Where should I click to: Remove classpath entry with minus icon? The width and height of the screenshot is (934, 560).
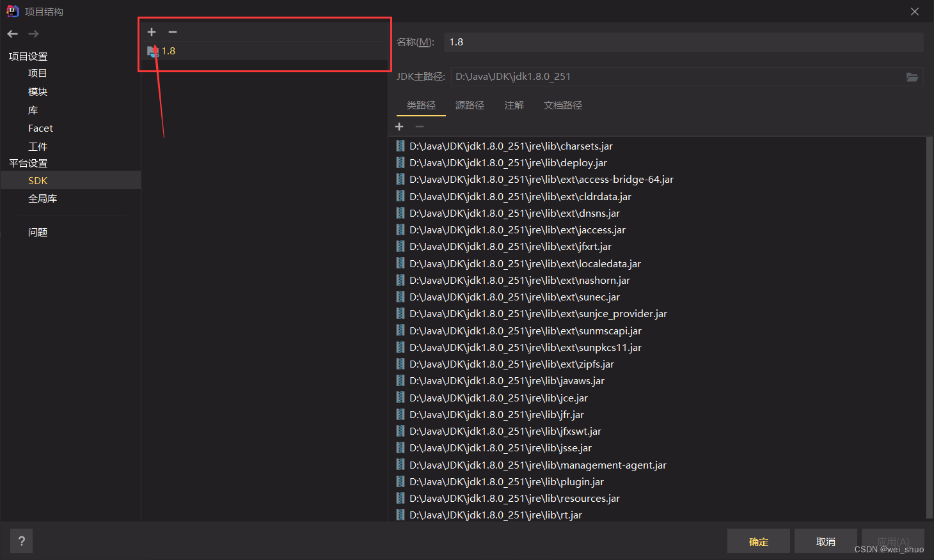(420, 127)
